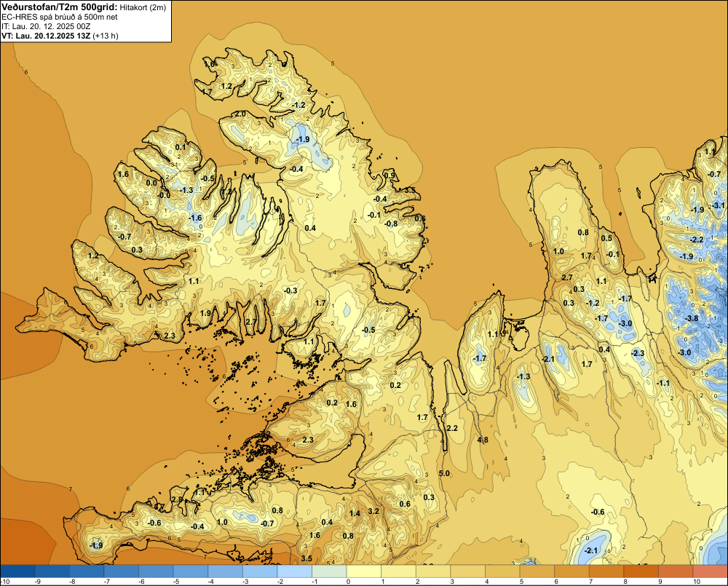Image resolution: width=728 pixels, height=586 pixels.
Task: Click the '-1.1' temperature value
Action: pyautogui.click(x=663, y=383)
